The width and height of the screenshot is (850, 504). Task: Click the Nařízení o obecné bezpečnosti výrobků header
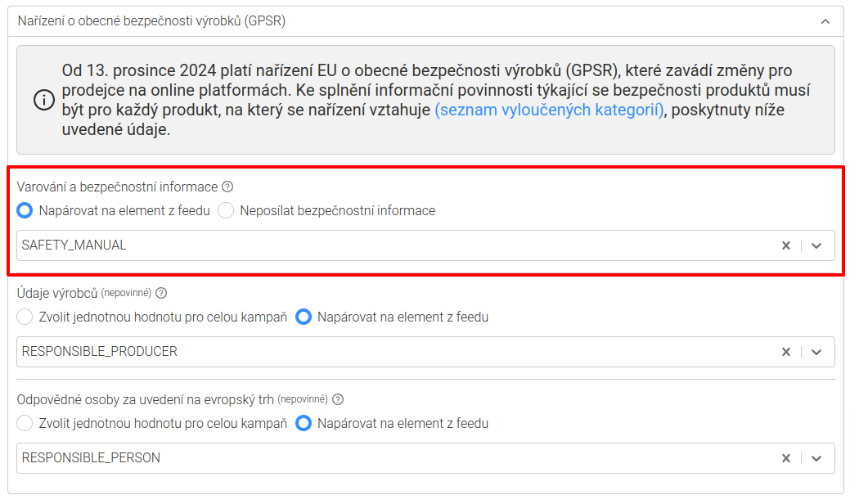[x=151, y=21]
